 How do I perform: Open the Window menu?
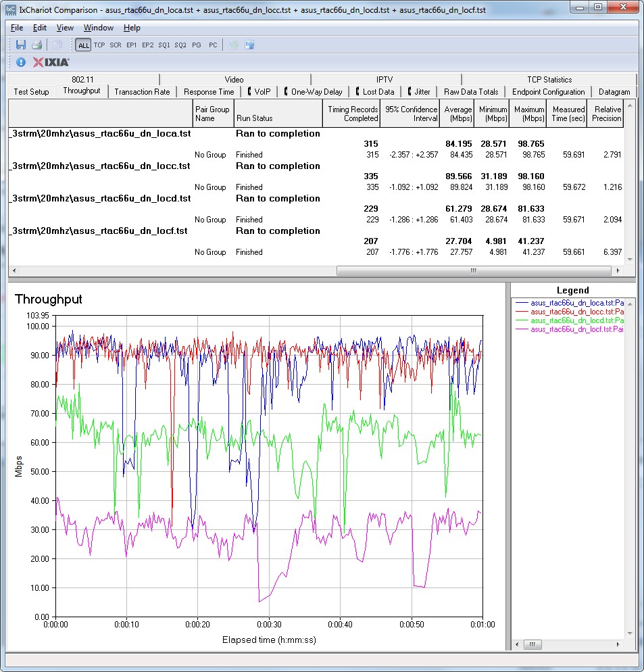point(99,28)
